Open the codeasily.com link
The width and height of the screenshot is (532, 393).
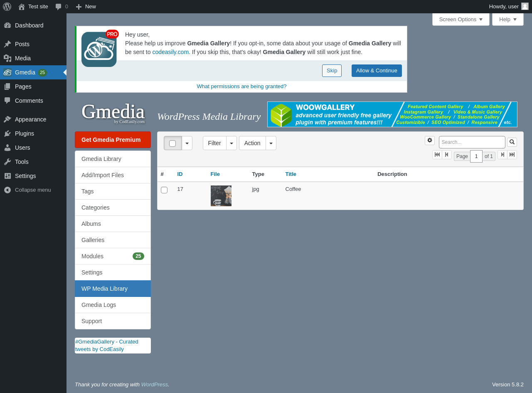coord(170,52)
